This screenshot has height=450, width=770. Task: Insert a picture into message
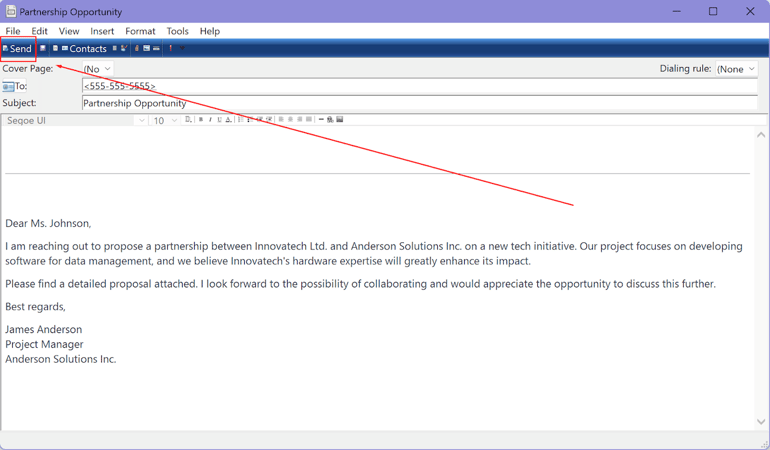coord(340,120)
